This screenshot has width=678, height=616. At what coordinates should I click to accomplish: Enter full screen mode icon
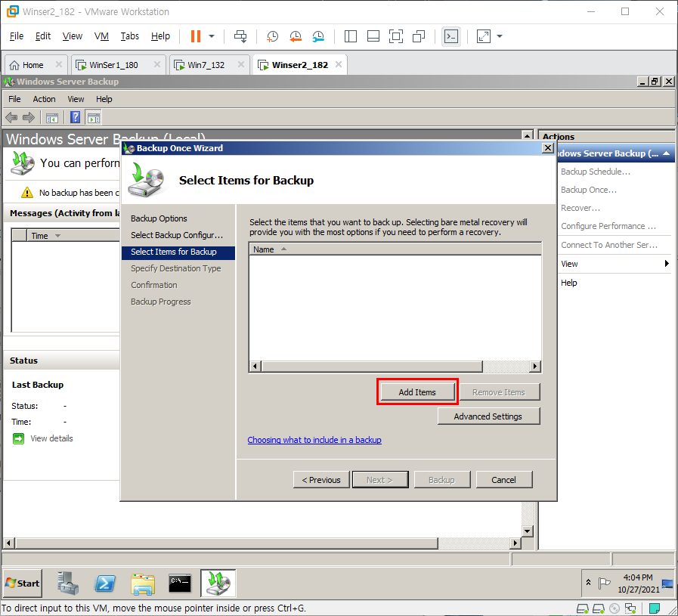(x=395, y=36)
